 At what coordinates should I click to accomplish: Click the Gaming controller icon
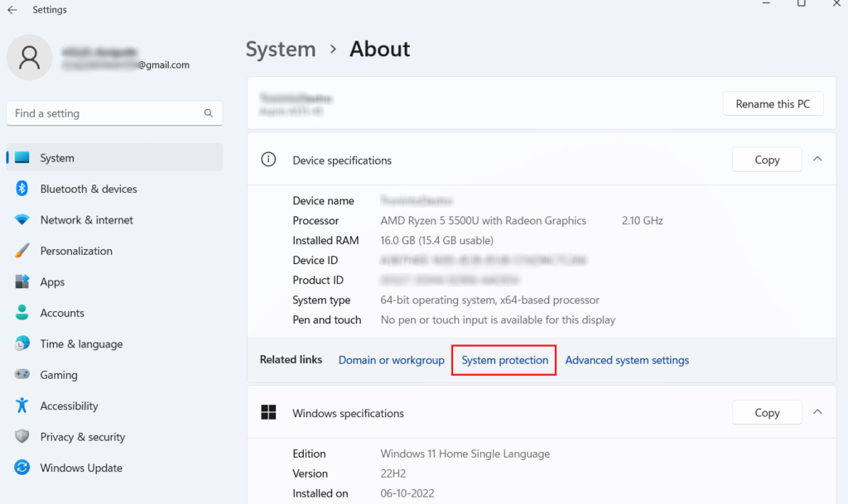point(22,375)
